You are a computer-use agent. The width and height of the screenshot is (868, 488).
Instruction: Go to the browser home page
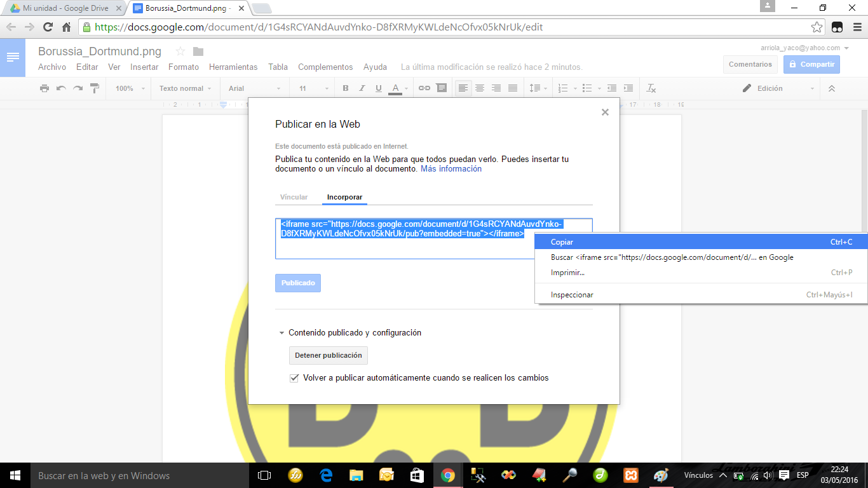[67, 27]
